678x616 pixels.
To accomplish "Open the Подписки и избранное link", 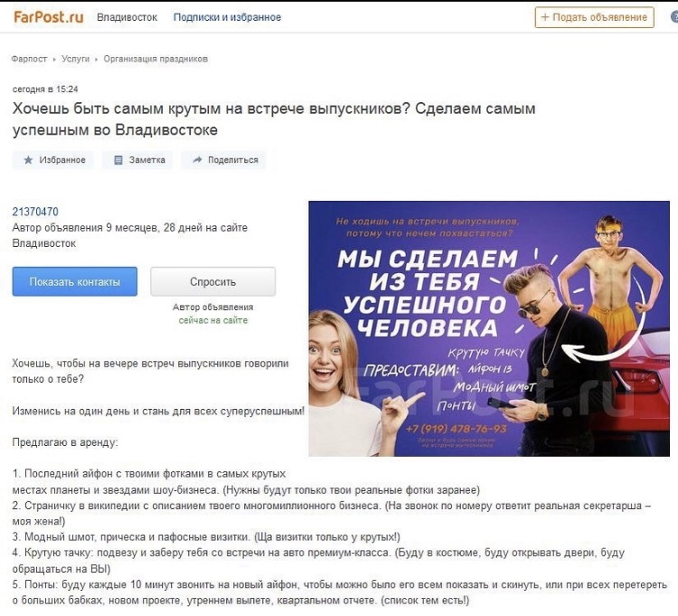I will tap(227, 17).
